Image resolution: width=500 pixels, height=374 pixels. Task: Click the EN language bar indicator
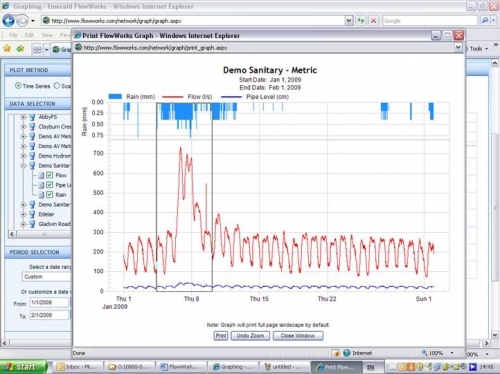coord(370,367)
